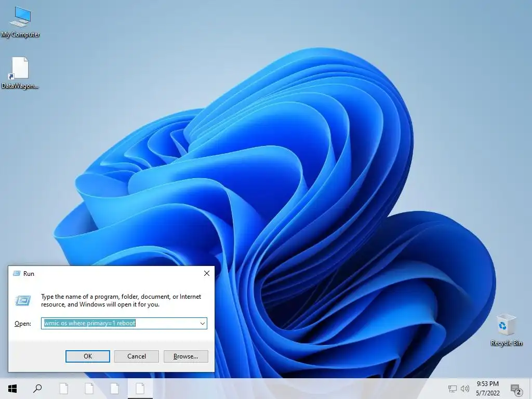Open the volume speaker tray icon

coord(465,389)
